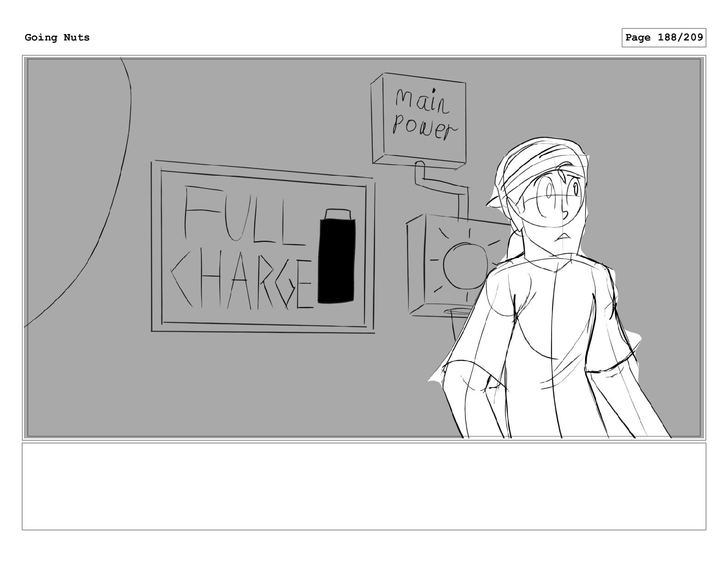Select the main power box

pos(418,121)
